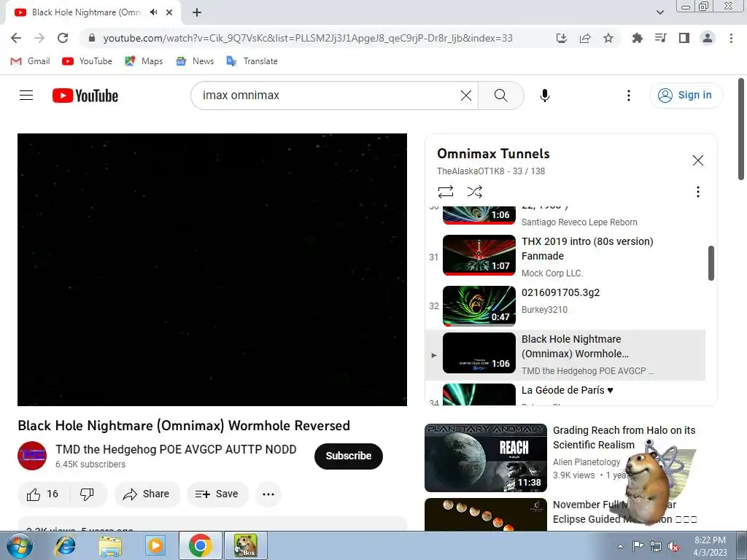Viewport: 747px width, 560px height.
Task: Play THX 2019 intro (80s version) video
Action: pyautogui.click(x=567, y=257)
